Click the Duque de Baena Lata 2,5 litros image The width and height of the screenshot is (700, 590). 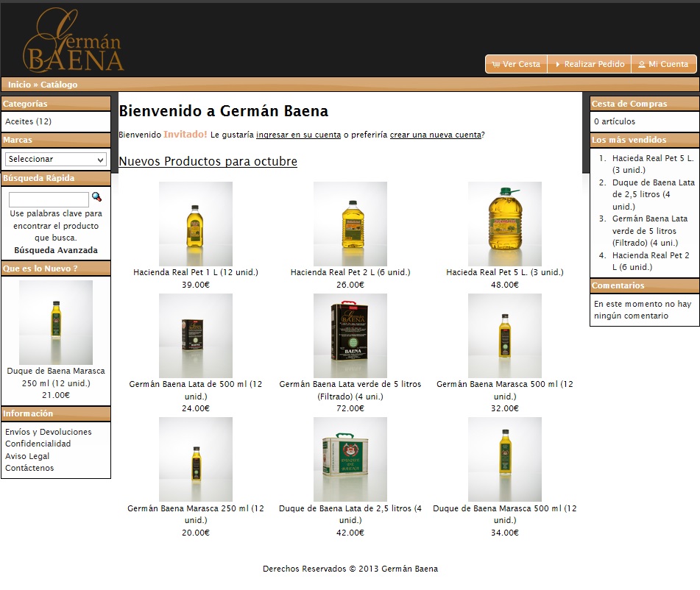coord(350,459)
